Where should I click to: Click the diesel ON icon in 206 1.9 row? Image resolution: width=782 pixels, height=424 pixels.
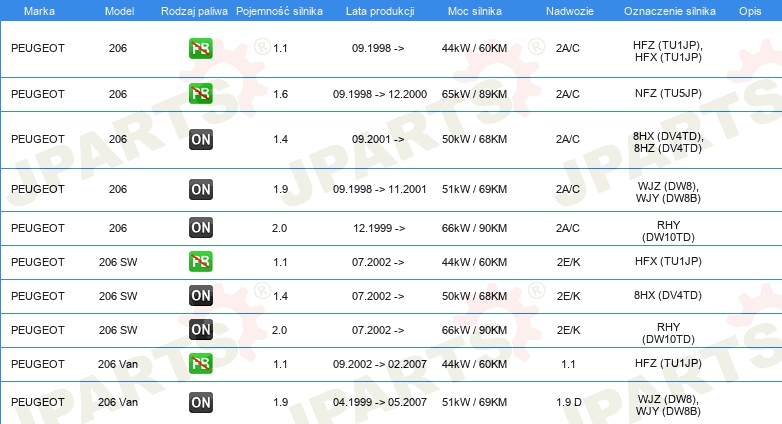200,189
